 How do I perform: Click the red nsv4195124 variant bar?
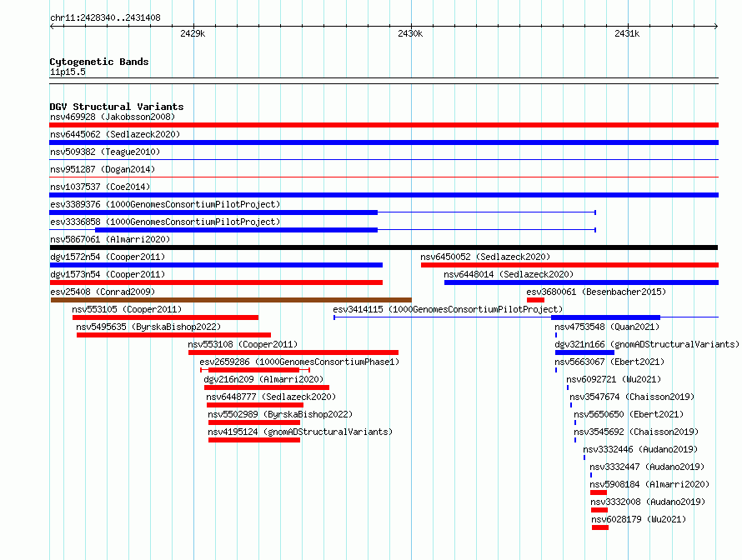click(x=254, y=440)
